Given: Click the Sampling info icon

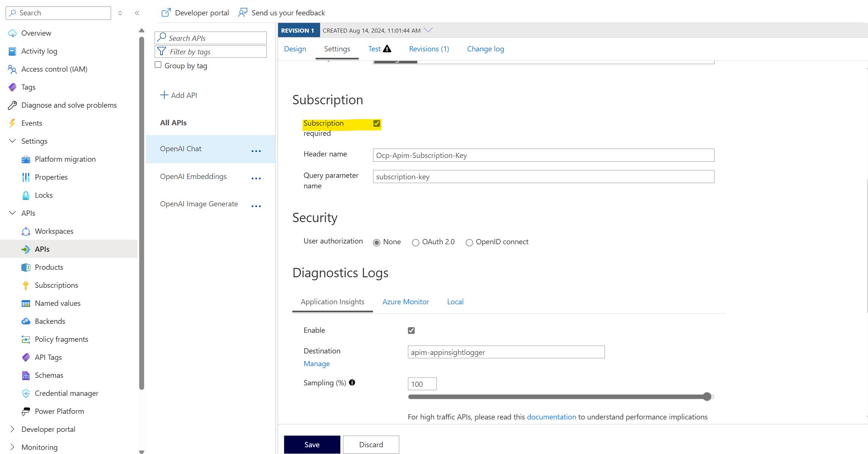Looking at the screenshot, I should (x=352, y=382).
